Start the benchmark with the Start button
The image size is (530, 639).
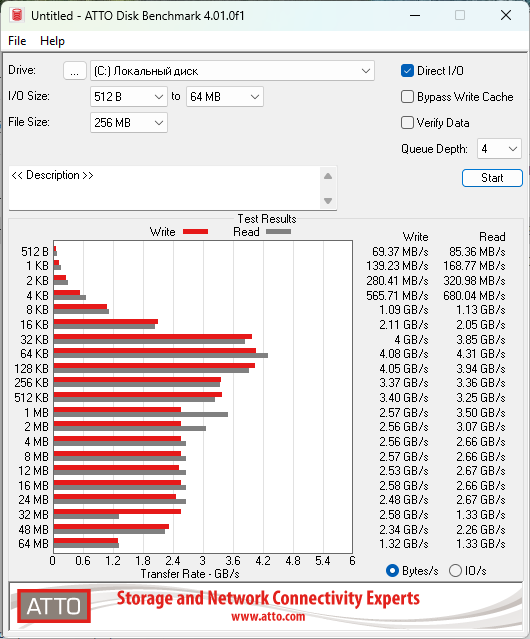[x=492, y=178]
